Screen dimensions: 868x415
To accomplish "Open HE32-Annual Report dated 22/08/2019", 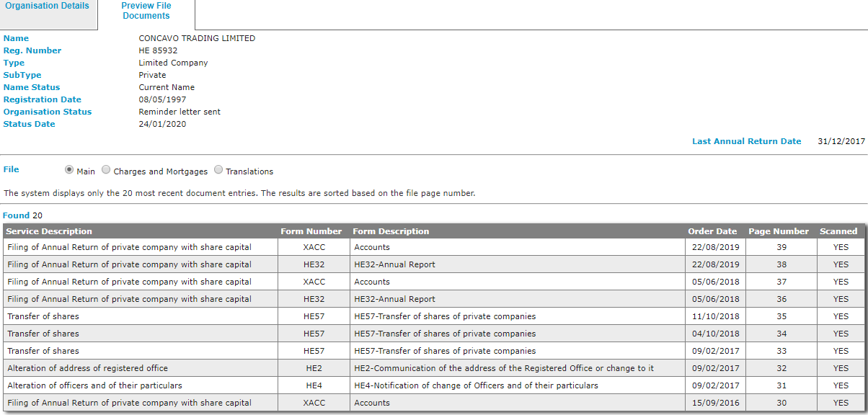I will [x=394, y=264].
